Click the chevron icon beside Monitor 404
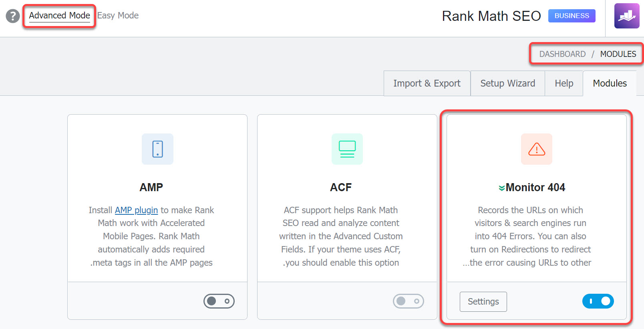 pos(501,188)
